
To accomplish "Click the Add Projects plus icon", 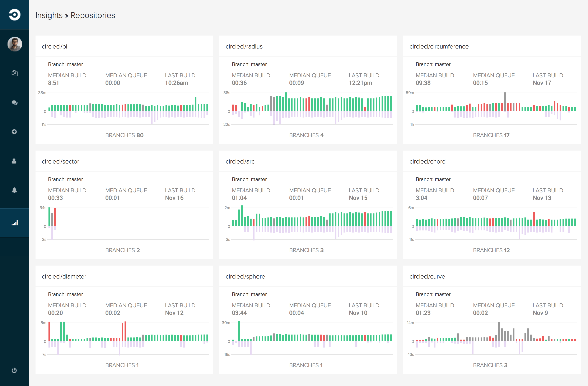I will pyautogui.click(x=14, y=132).
